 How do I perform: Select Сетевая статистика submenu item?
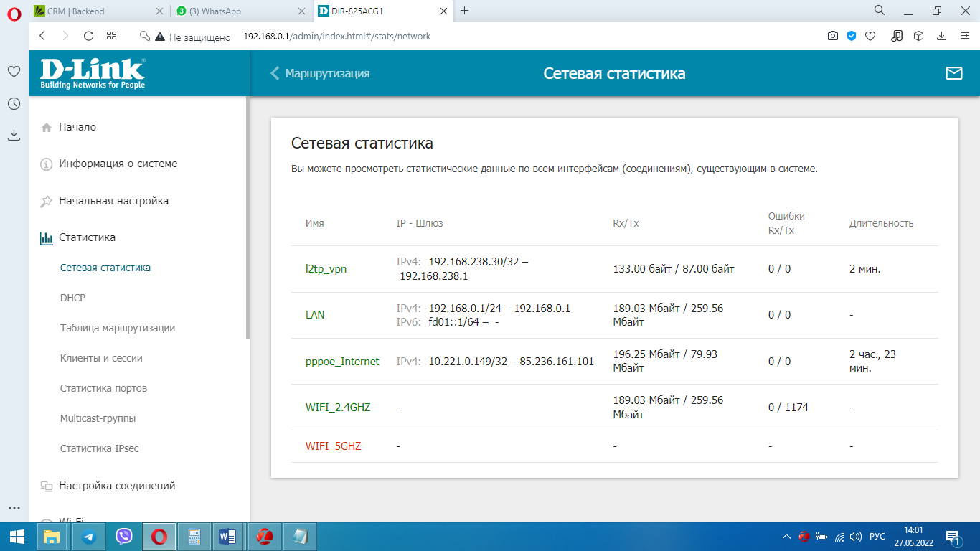click(x=105, y=268)
